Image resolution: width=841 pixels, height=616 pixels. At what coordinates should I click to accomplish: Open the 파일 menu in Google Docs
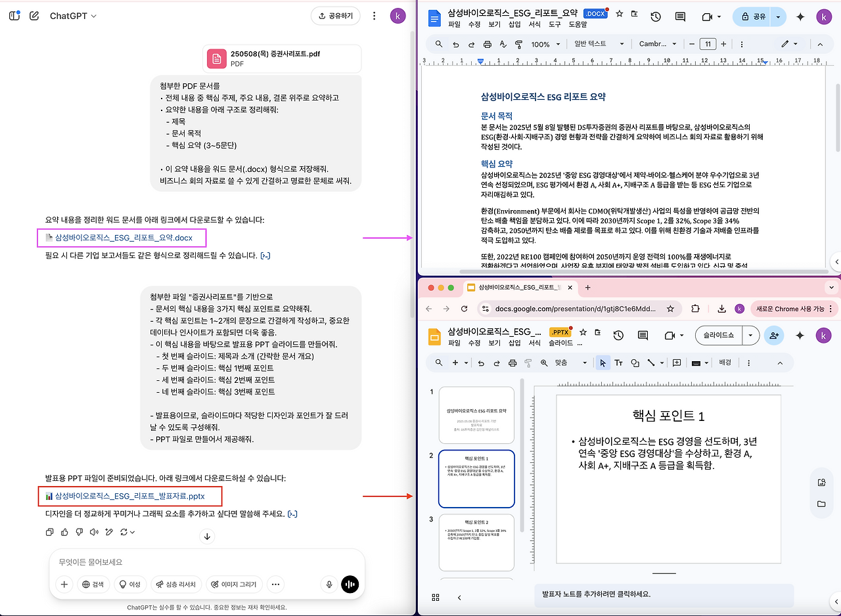[454, 24]
